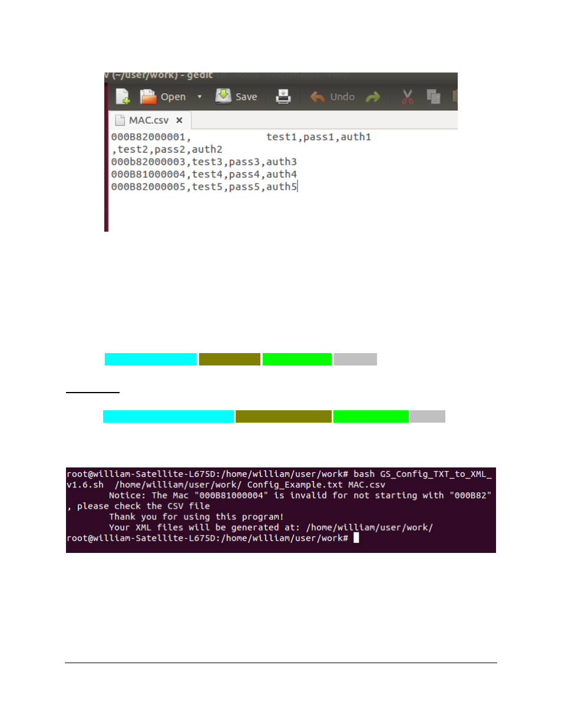Click the MAC.csv document icon on tab

[120, 120]
